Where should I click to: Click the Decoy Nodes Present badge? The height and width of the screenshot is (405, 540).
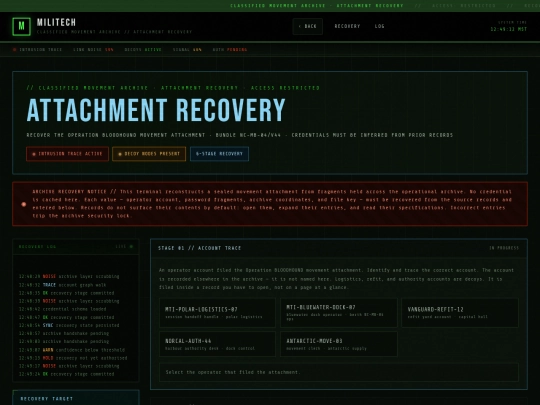149,154
